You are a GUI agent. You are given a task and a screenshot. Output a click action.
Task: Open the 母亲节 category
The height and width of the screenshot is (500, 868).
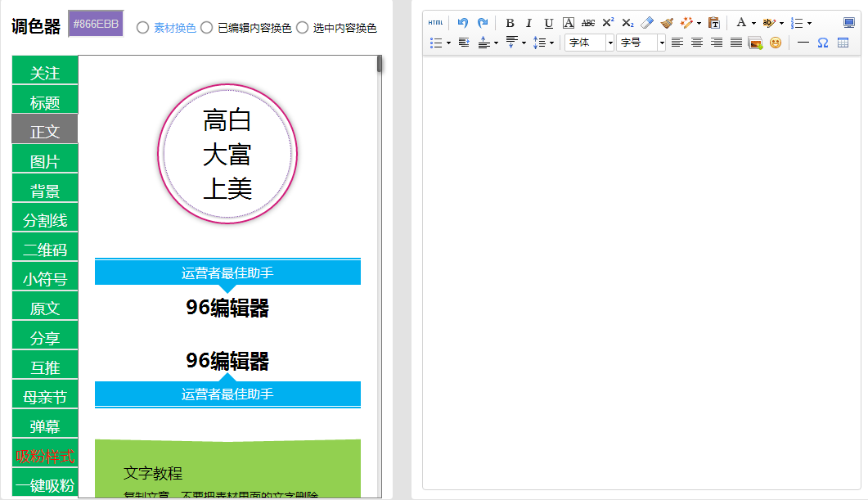45,394
